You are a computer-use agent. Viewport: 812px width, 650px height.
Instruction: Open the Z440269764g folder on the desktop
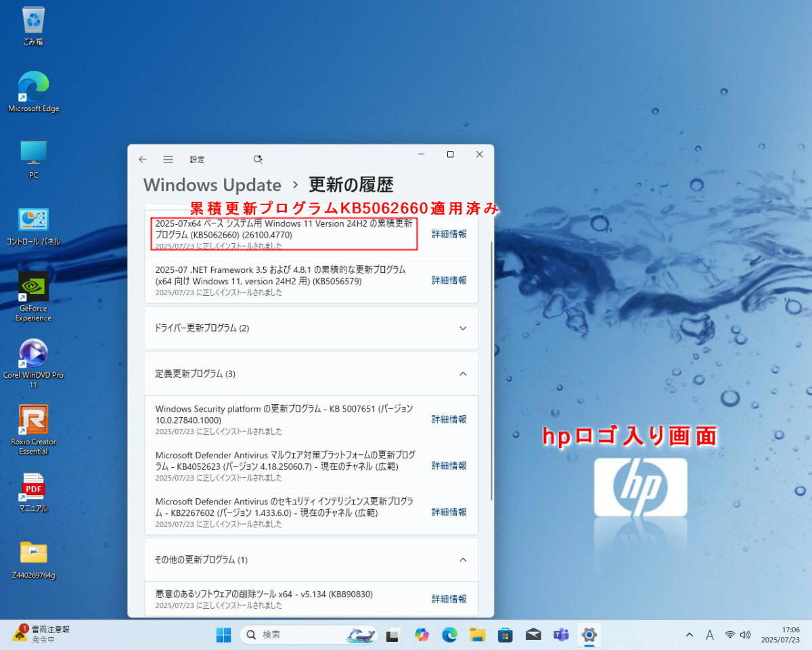pyautogui.click(x=33, y=560)
